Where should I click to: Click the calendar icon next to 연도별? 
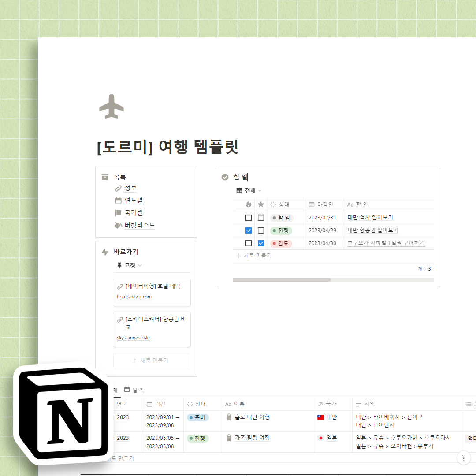tap(118, 201)
